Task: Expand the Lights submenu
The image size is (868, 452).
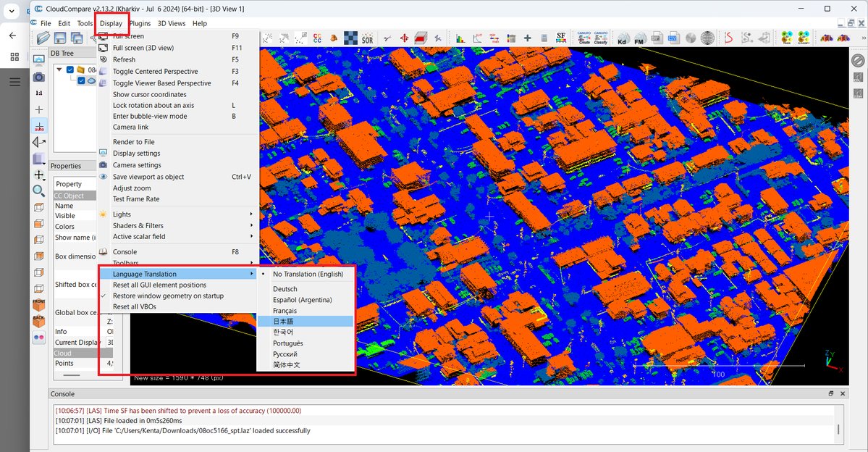Action: tap(177, 214)
